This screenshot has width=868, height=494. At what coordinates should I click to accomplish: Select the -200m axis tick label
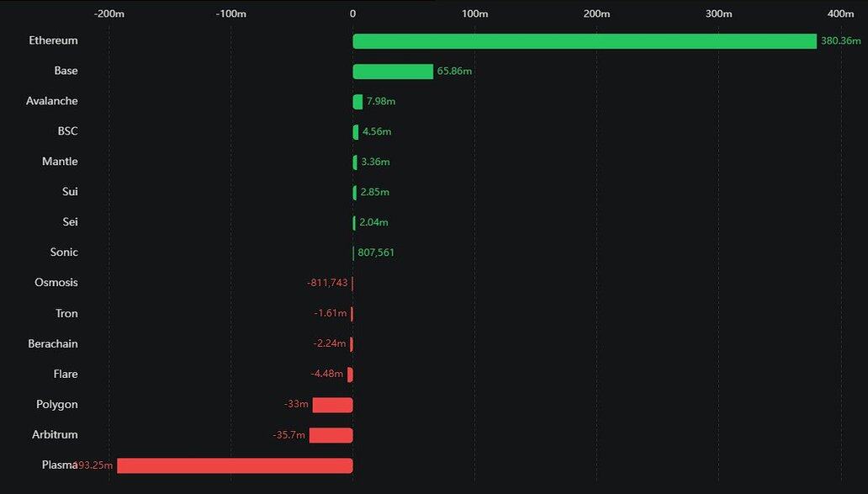(x=108, y=13)
